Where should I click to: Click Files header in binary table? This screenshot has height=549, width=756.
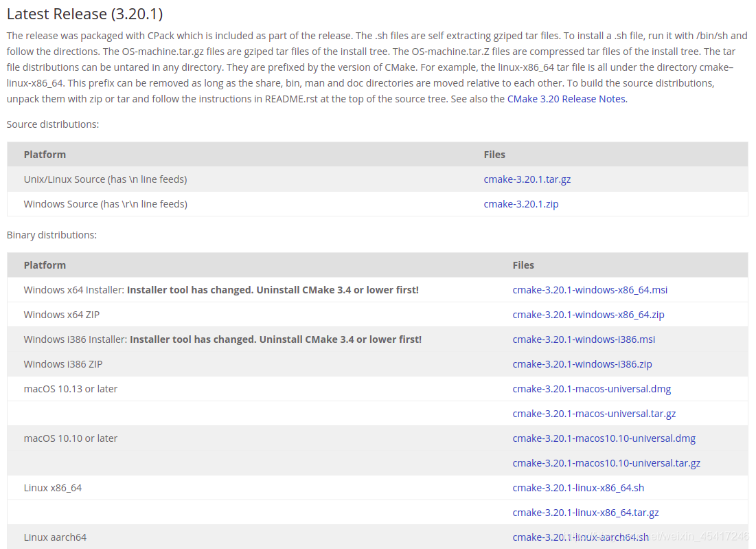pyautogui.click(x=523, y=265)
